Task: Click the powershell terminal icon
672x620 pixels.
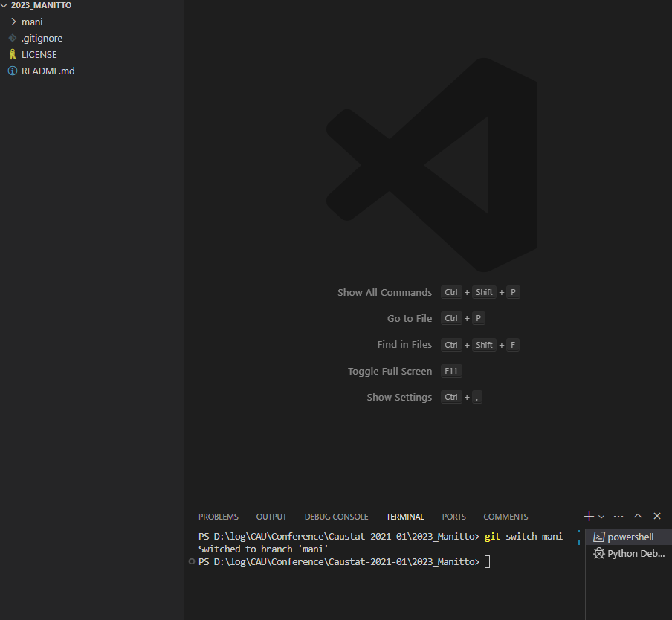Action: click(x=598, y=537)
